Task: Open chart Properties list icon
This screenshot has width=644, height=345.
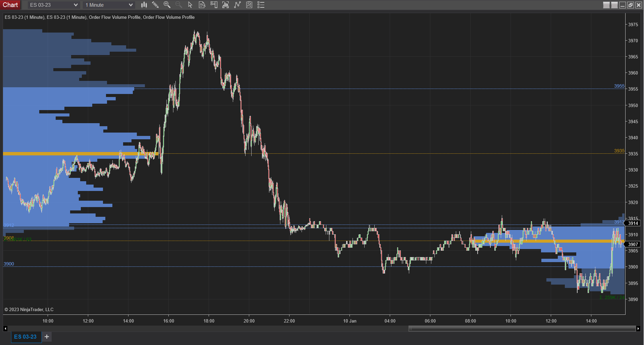Action: click(x=261, y=5)
